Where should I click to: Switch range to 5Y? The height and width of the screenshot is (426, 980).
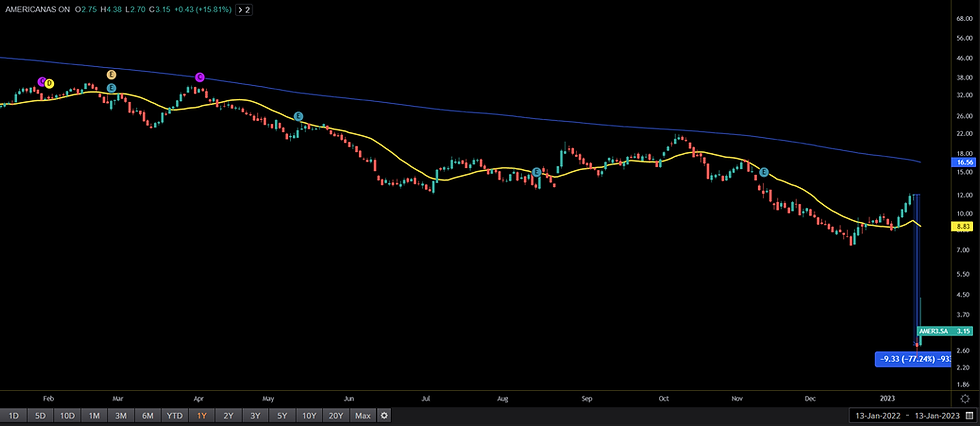pos(282,415)
